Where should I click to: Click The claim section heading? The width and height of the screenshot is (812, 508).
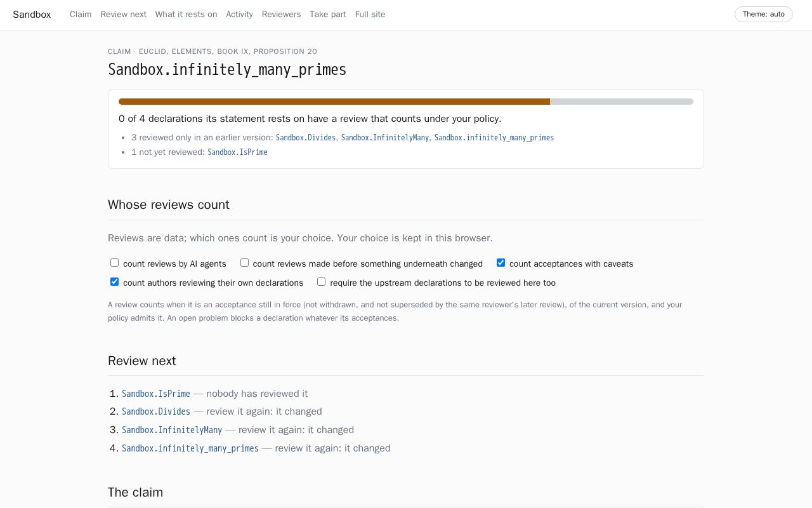[136, 492]
